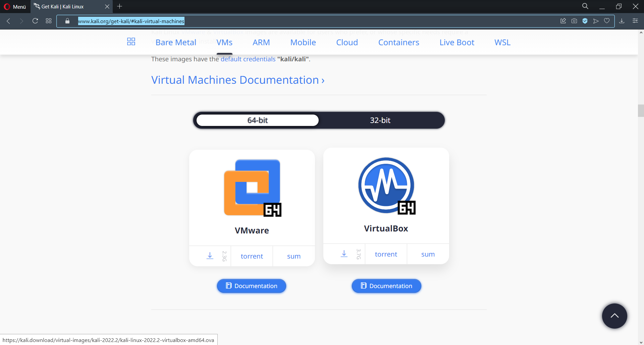The height and width of the screenshot is (345, 644).
Task: Open the Opera Menü button
Action: [x=15, y=7]
